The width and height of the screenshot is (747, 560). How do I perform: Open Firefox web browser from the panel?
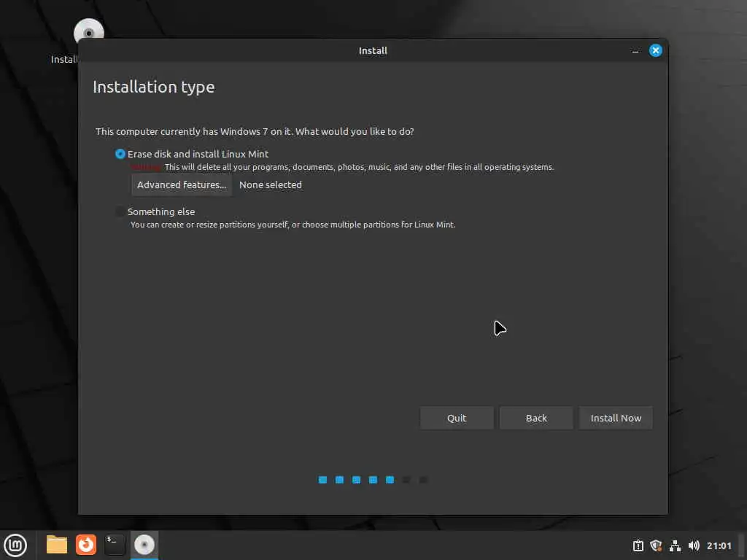[x=86, y=545]
